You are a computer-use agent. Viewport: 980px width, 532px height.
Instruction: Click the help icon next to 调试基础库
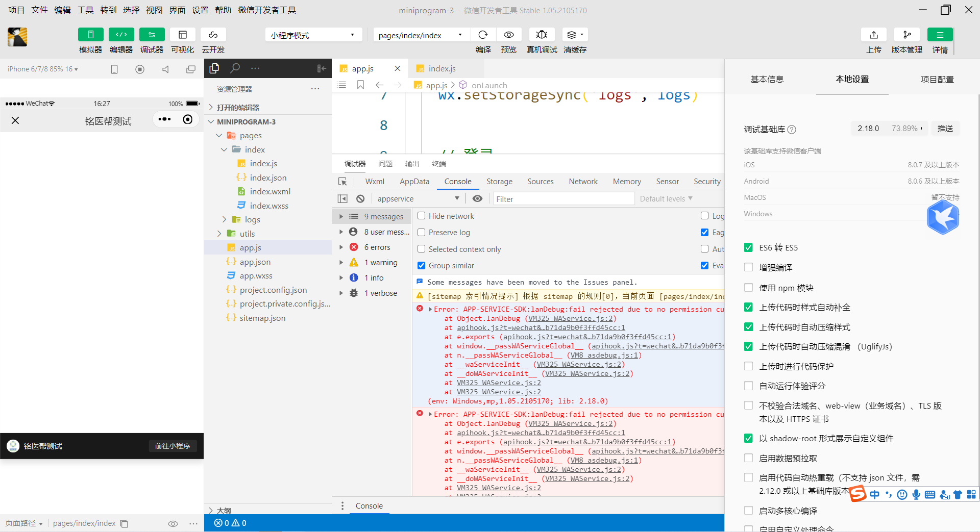pos(792,130)
